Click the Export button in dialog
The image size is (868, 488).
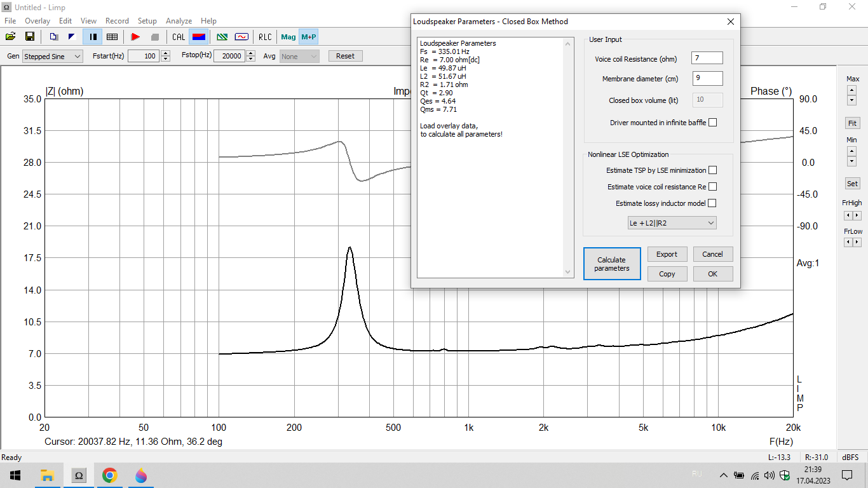[x=667, y=254]
